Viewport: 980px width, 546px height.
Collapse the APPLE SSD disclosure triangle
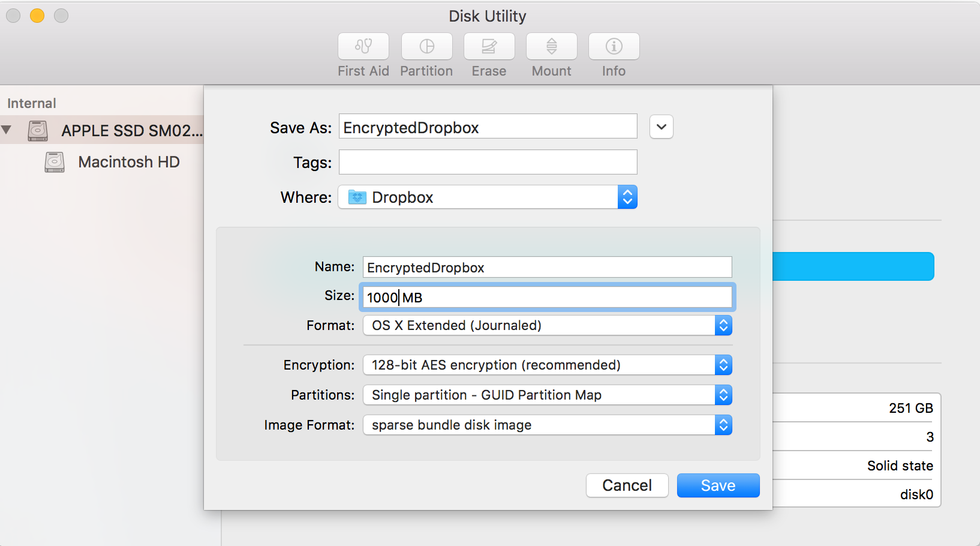[x=7, y=130]
